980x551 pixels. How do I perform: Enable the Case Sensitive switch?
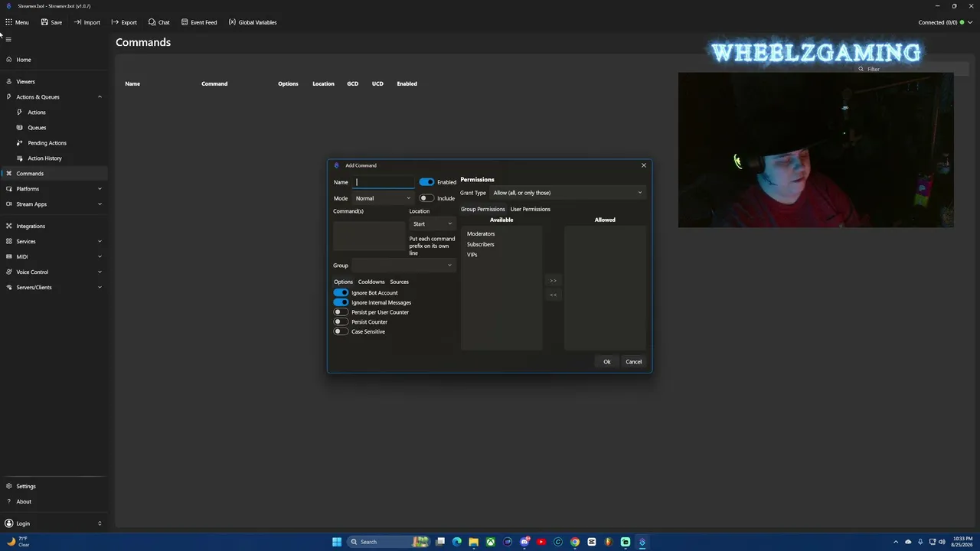[x=341, y=331]
